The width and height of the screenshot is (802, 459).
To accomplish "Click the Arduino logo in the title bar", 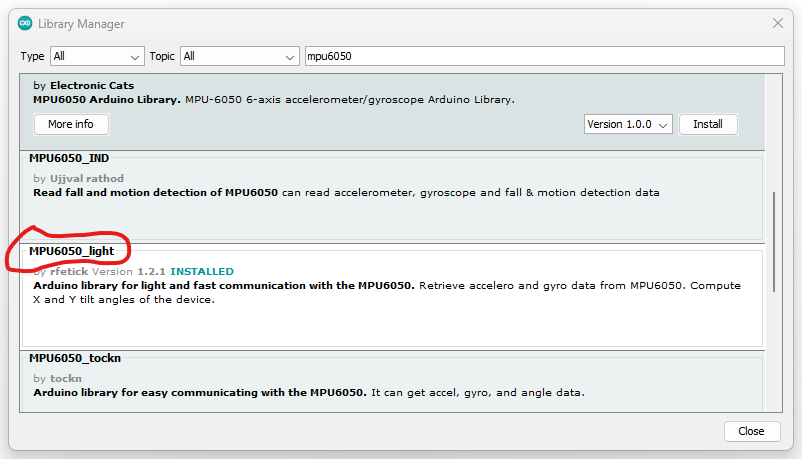I will click(25, 22).
